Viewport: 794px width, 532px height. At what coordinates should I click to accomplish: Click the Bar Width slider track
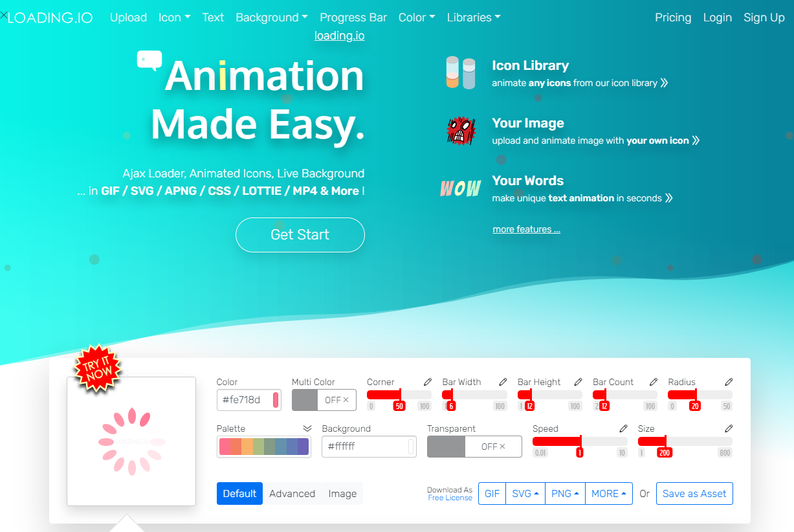pos(474,395)
